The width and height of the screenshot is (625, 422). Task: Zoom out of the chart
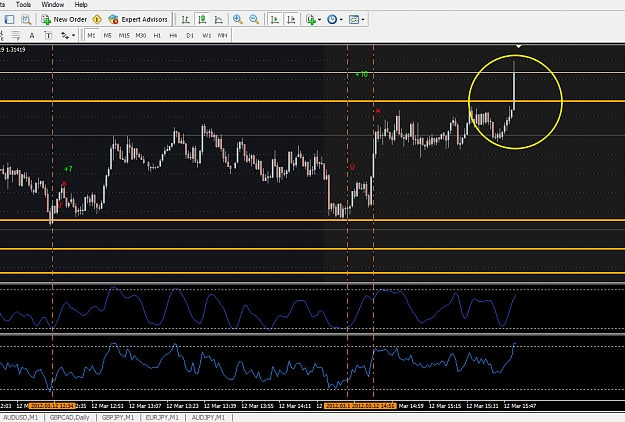click(254, 19)
